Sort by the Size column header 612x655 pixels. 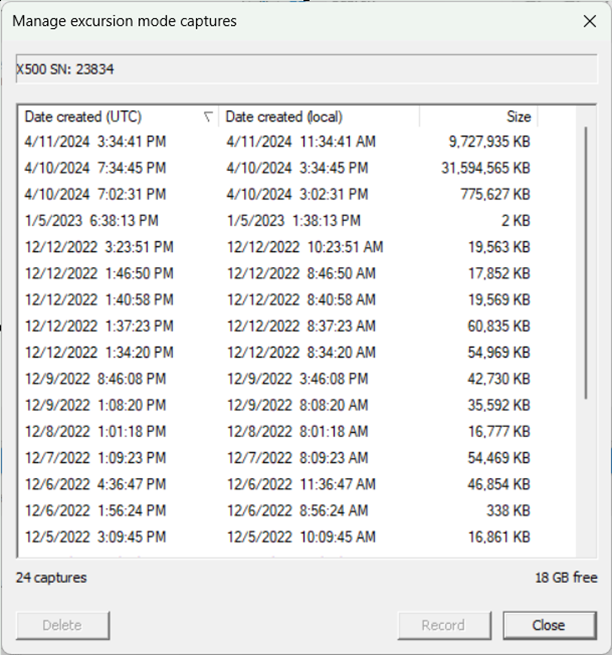pos(478,117)
